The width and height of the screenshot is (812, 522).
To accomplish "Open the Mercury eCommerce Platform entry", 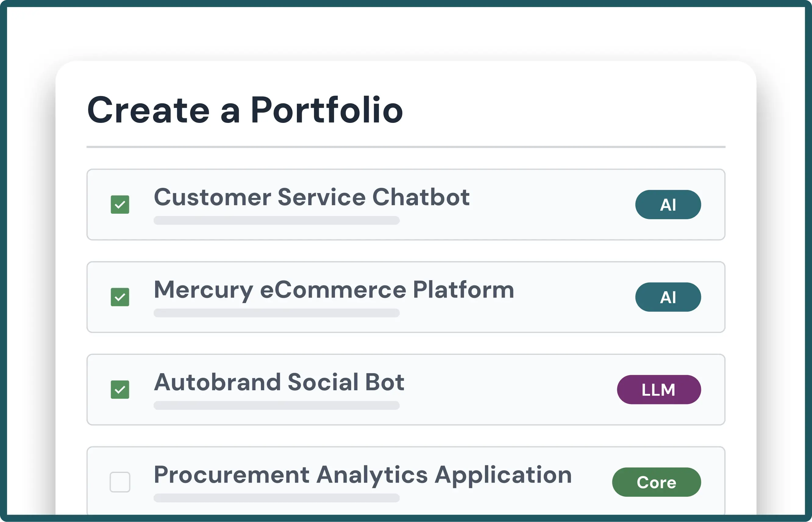I will (x=334, y=290).
